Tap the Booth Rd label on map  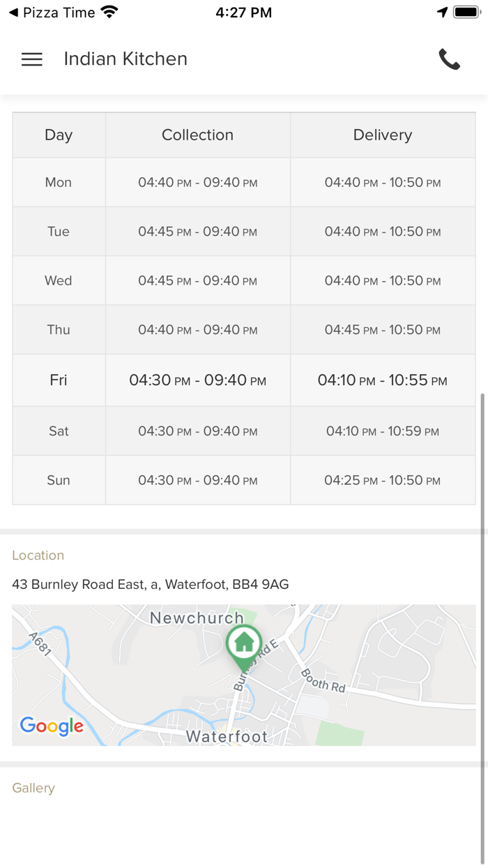(x=323, y=680)
